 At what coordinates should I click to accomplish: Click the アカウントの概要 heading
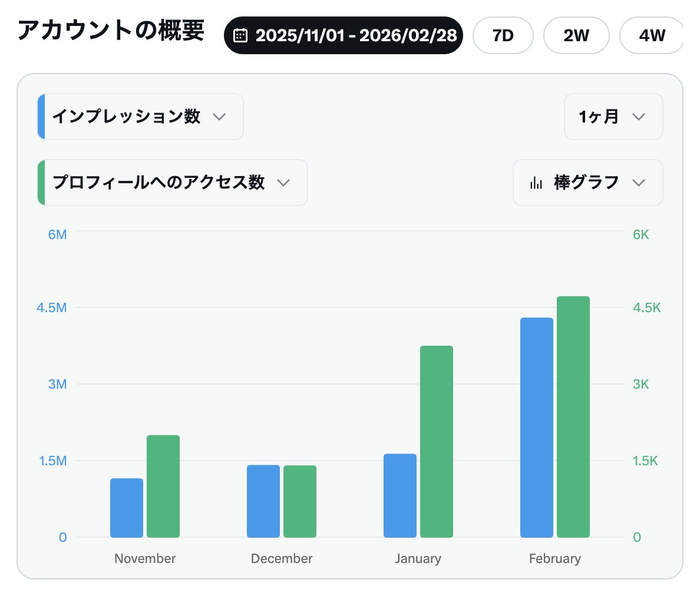tap(111, 32)
